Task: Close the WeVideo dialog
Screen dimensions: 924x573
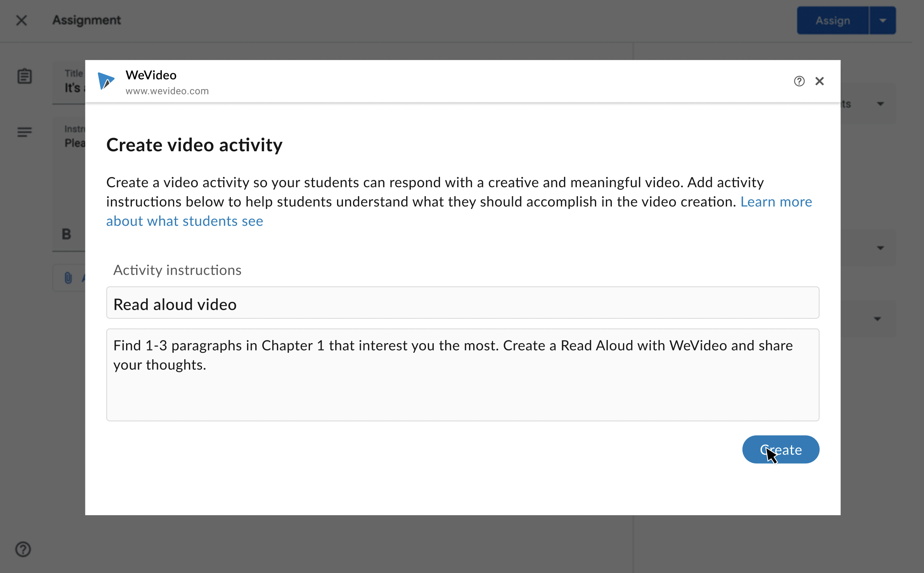Action: [819, 81]
